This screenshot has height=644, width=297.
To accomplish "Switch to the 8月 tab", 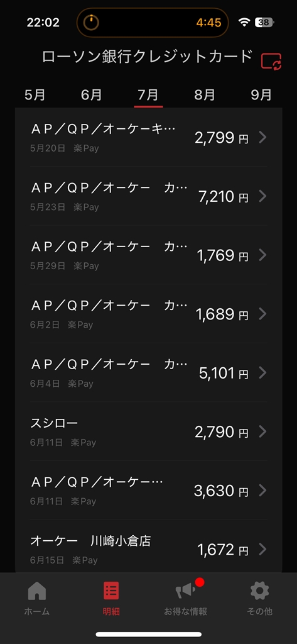I will (x=205, y=95).
